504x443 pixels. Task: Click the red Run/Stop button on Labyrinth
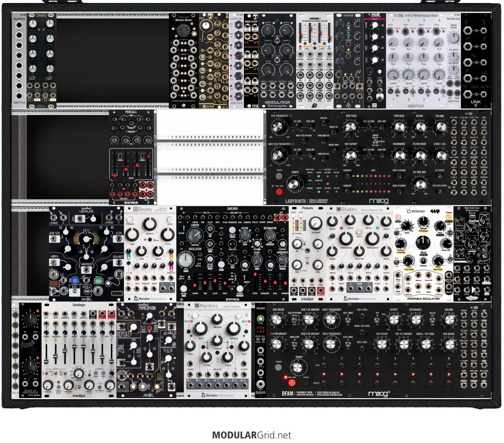279,191
